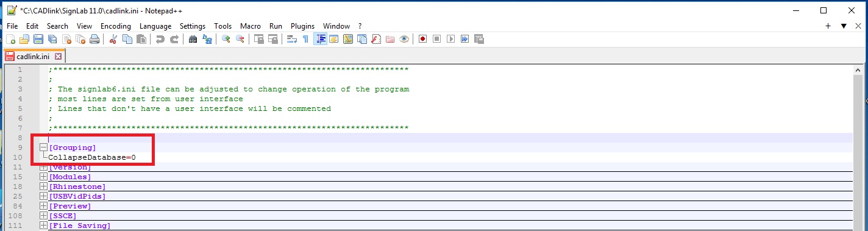Click the Save All toolbar icon

coord(52,39)
